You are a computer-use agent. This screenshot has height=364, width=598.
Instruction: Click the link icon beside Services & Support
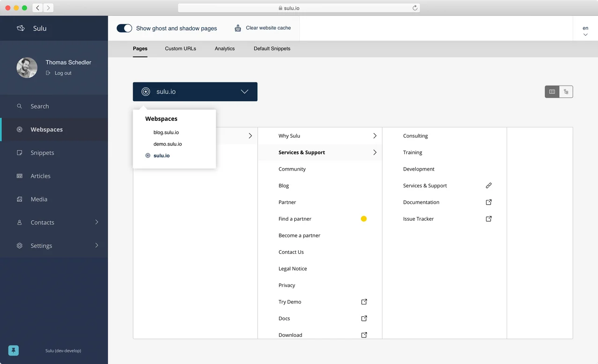tap(488, 186)
